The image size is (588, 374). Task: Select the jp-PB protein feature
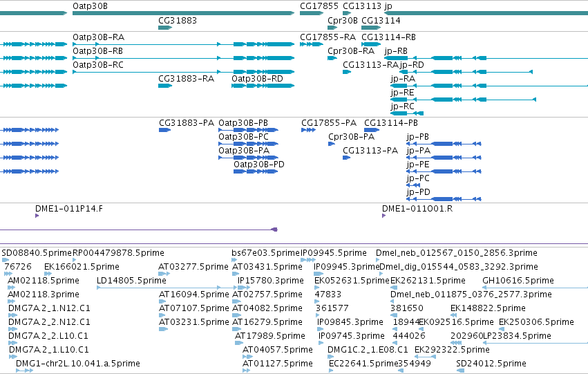444,144
